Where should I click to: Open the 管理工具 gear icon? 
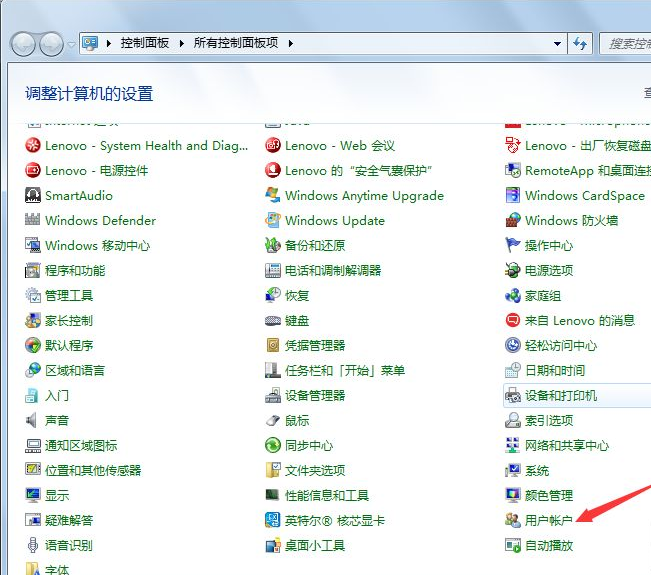33,296
